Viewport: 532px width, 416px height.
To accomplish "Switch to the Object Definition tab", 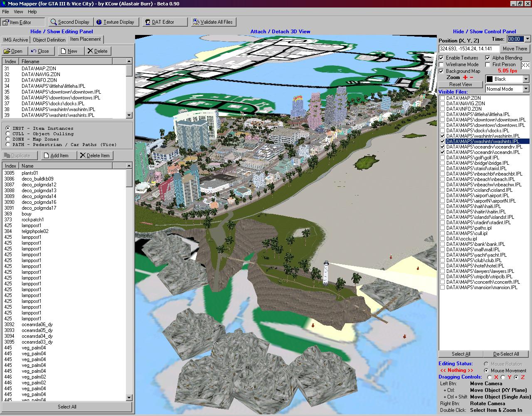I will [x=49, y=40].
